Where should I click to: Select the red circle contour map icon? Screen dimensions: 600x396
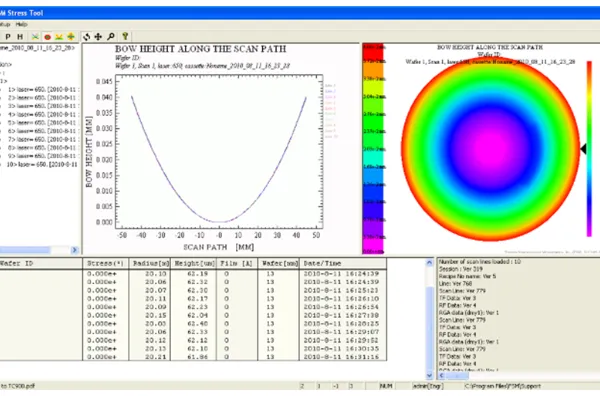(47, 37)
